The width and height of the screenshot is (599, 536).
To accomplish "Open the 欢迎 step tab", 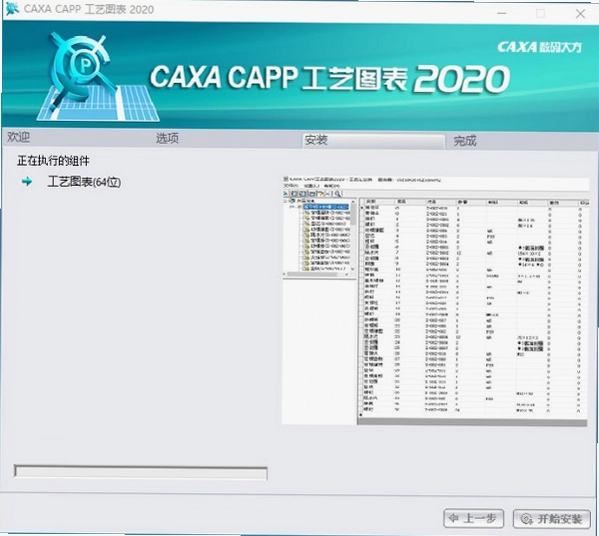I will point(18,137).
